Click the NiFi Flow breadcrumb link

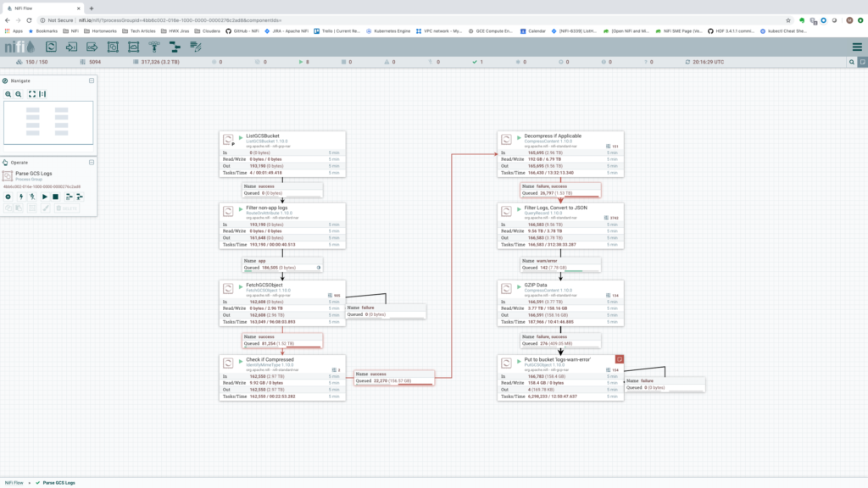tap(14, 482)
